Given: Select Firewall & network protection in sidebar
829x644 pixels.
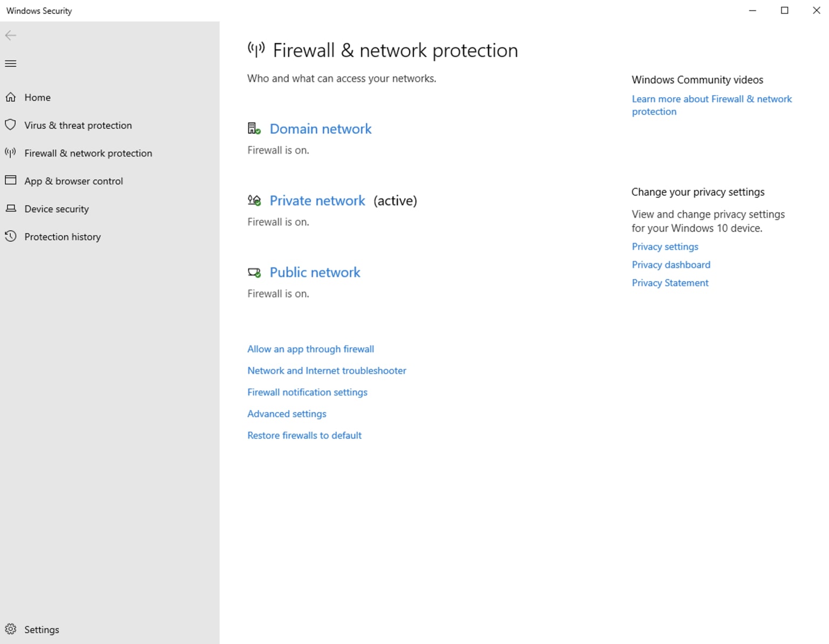Looking at the screenshot, I should coord(88,153).
